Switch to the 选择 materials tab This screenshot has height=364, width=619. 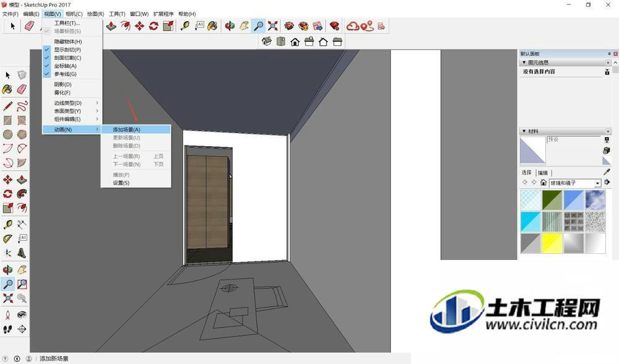click(x=527, y=173)
